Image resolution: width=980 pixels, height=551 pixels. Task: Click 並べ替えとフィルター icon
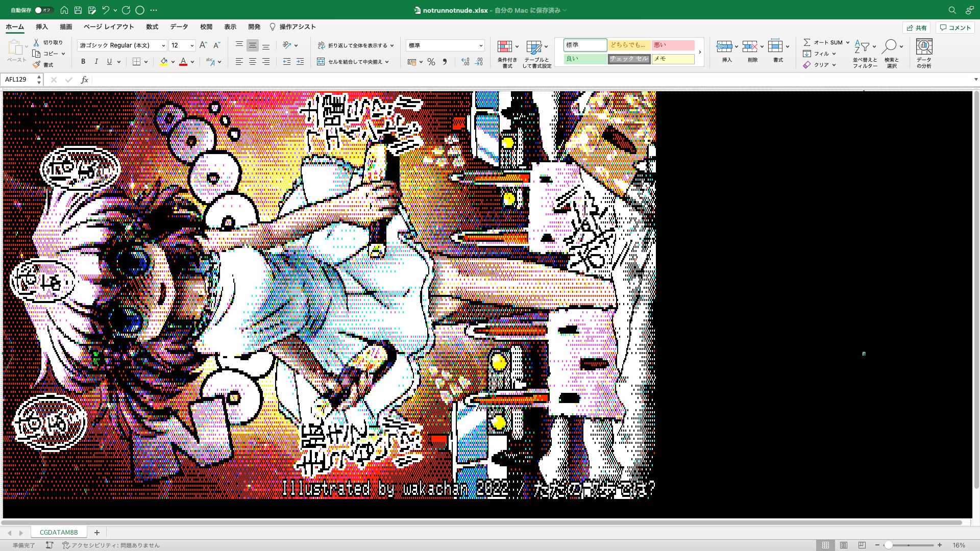(862, 47)
